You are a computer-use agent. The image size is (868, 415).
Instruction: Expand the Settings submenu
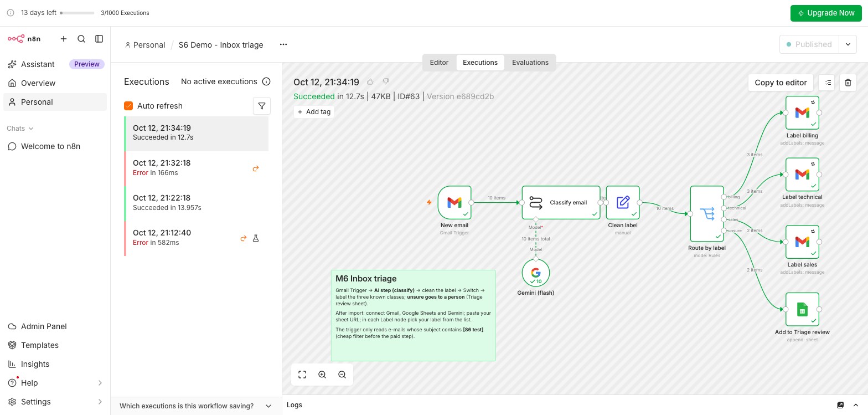coord(100,402)
